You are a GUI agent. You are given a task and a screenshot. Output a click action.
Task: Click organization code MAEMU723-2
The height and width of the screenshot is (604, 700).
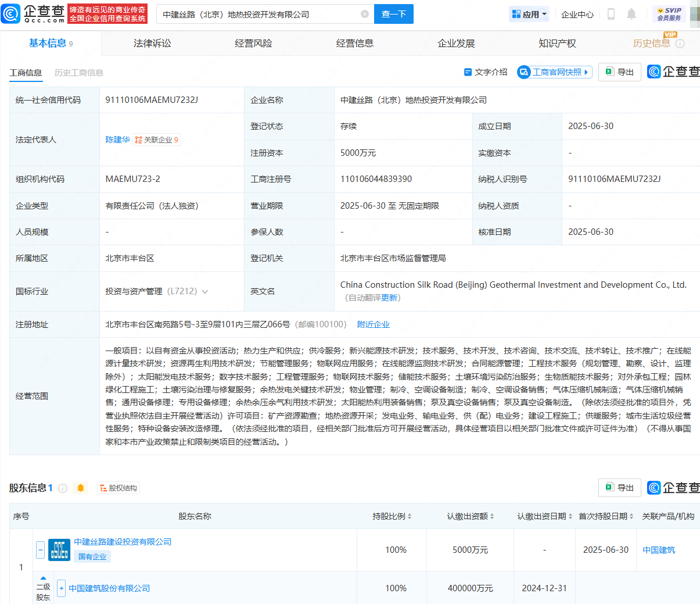pos(133,179)
